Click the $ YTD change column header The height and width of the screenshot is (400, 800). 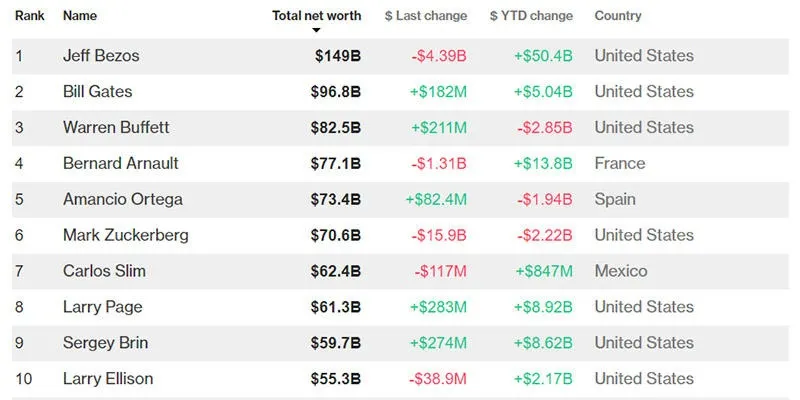point(531,16)
